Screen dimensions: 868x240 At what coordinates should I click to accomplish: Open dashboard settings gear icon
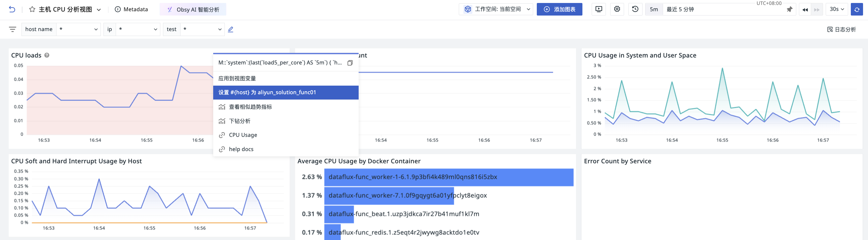(x=617, y=10)
